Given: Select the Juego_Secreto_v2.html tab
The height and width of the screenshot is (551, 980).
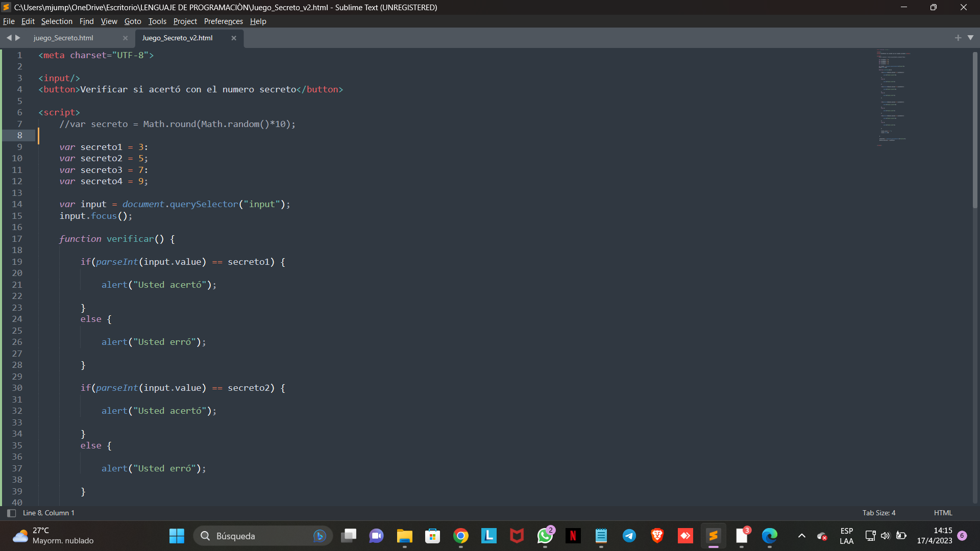Looking at the screenshot, I should point(177,37).
